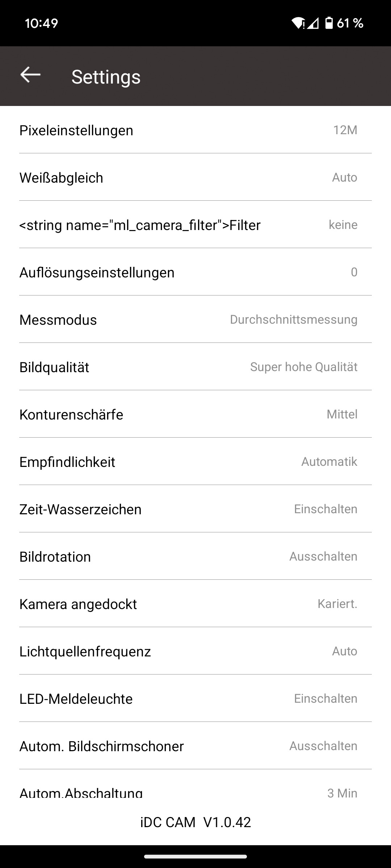Screen dimensions: 391x868
Task: Tap the iDC CAM V1.0.42 version label
Action: (195, 822)
